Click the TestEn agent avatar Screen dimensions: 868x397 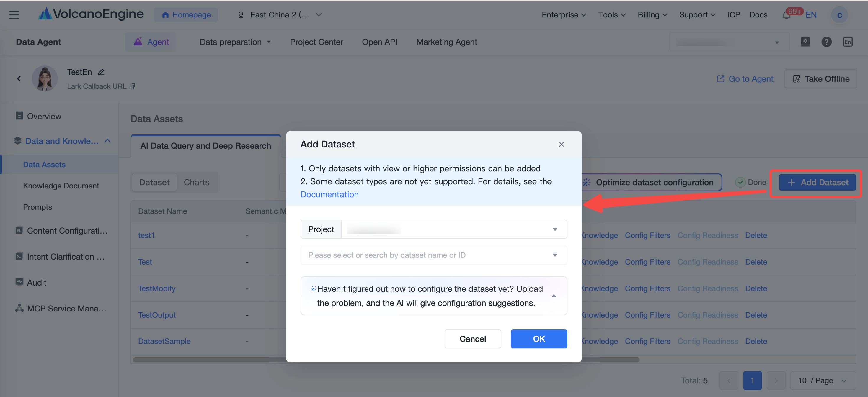tap(45, 78)
